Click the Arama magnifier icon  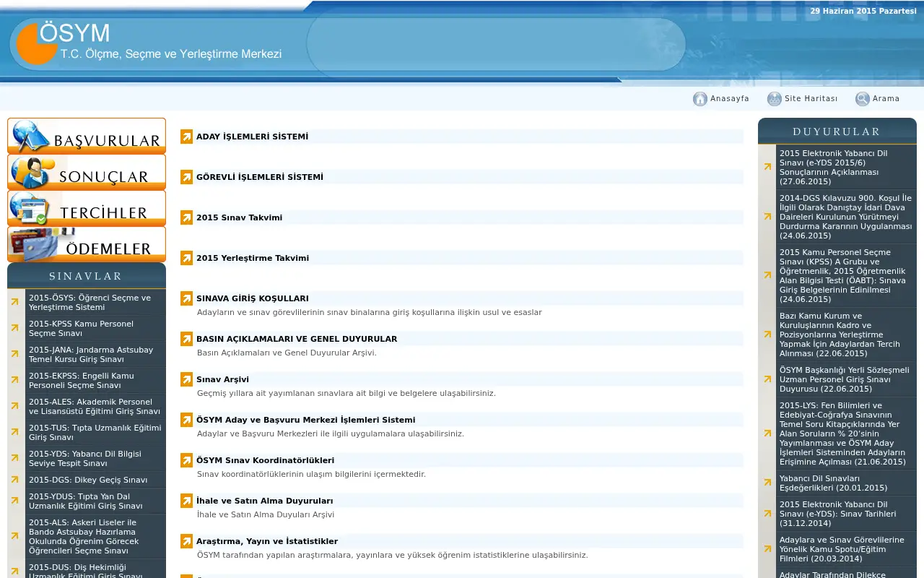pyautogui.click(x=863, y=99)
